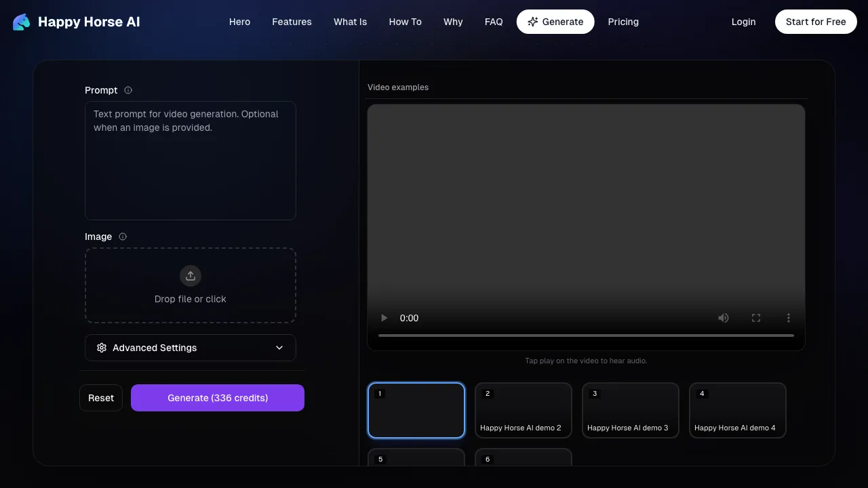Image resolution: width=868 pixels, height=488 pixels.
Task: Click the 'Video examples' heading text
Action: point(398,87)
